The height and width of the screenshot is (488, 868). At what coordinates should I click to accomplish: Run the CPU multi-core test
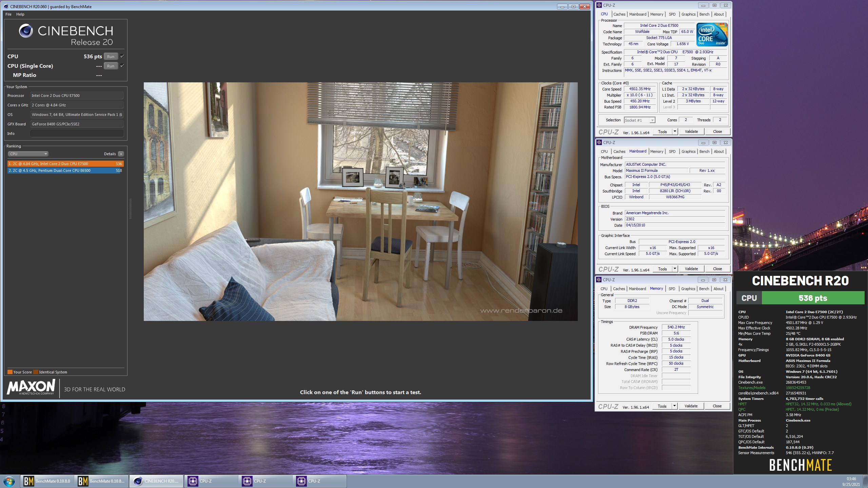click(x=111, y=57)
